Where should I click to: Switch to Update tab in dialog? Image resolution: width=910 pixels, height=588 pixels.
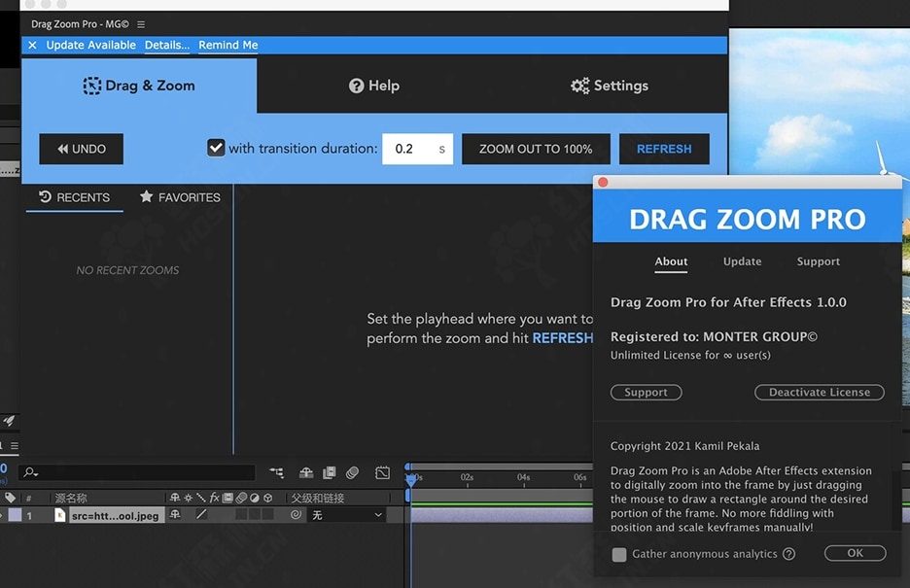[742, 261]
